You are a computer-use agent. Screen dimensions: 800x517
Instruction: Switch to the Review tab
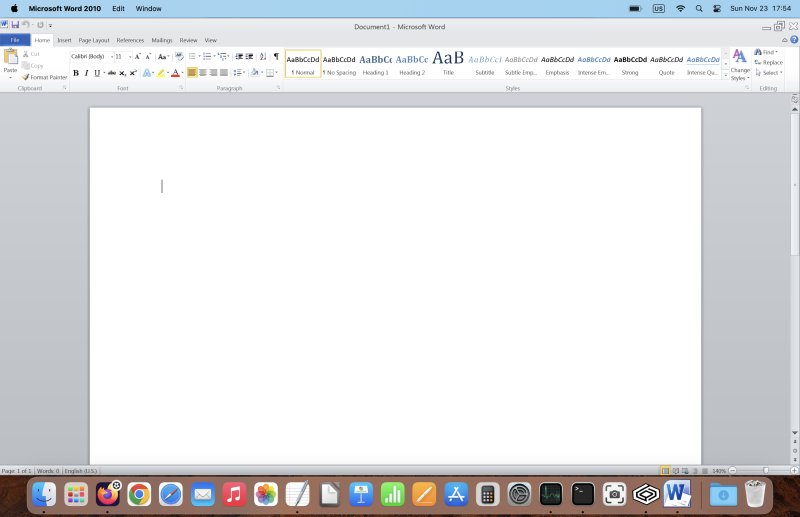pos(188,40)
